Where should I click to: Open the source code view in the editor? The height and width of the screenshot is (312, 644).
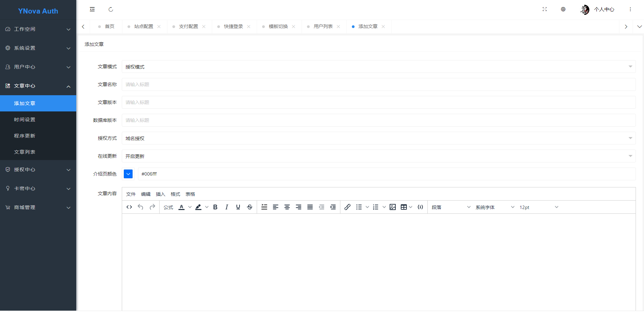click(129, 207)
